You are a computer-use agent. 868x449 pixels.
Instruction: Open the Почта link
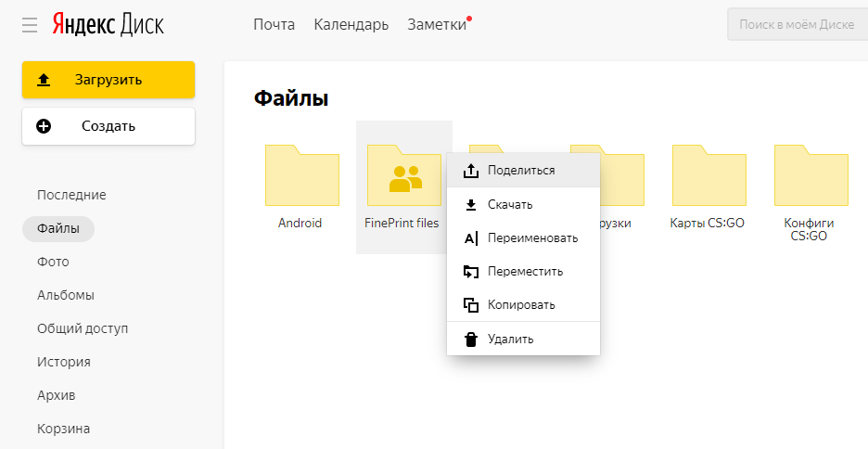point(274,25)
